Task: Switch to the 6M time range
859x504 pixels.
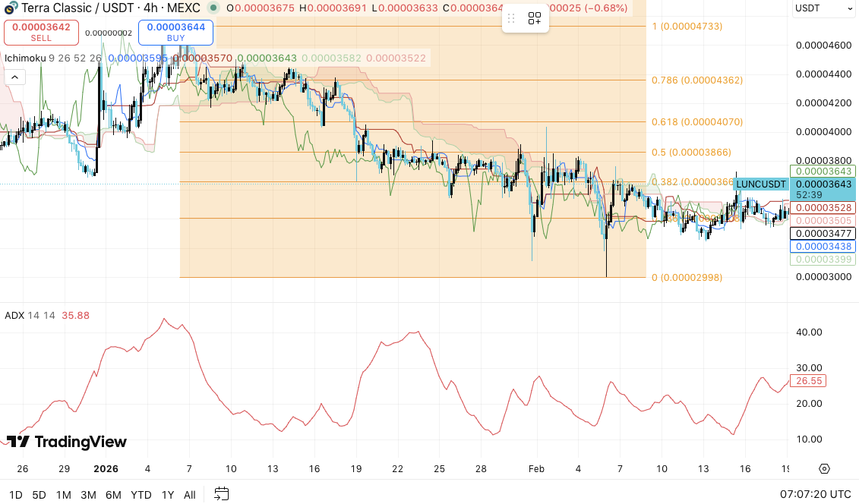Action: [x=113, y=495]
